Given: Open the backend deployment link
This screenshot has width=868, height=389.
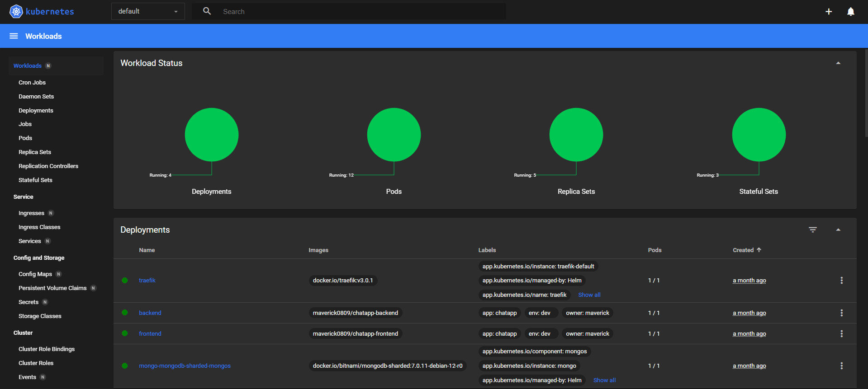Looking at the screenshot, I should (x=150, y=313).
